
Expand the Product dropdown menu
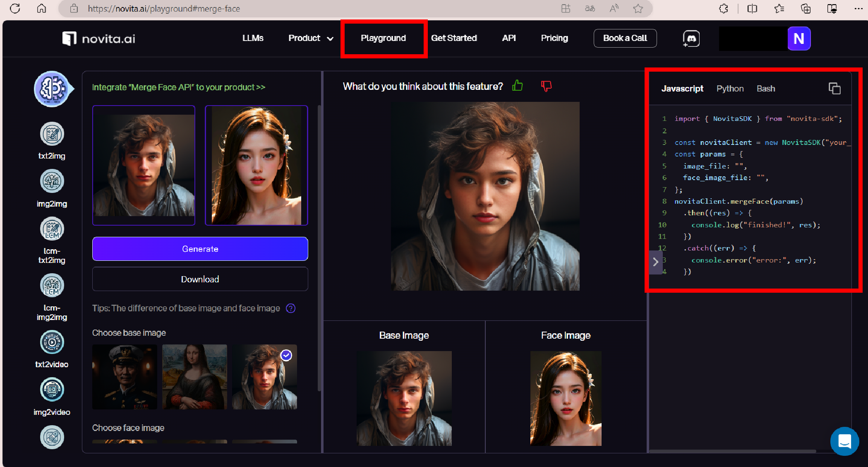click(x=311, y=38)
